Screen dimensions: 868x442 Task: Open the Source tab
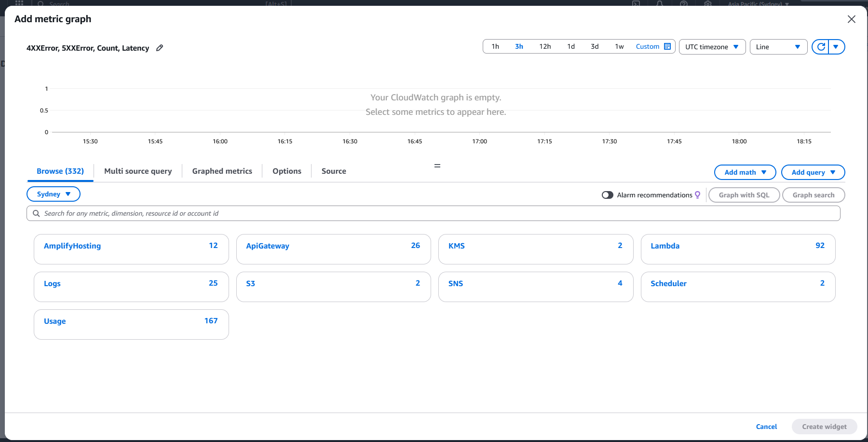coord(334,171)
